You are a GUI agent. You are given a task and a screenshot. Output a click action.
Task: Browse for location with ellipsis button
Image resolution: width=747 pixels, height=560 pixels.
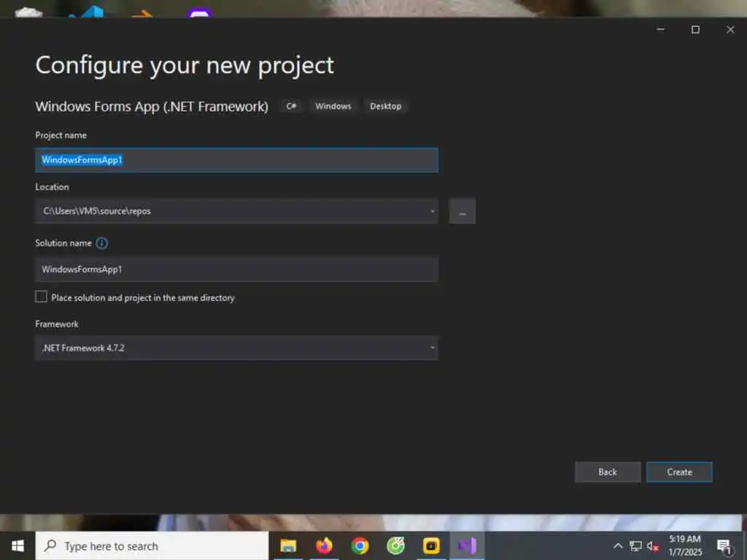tap(462, 211)
